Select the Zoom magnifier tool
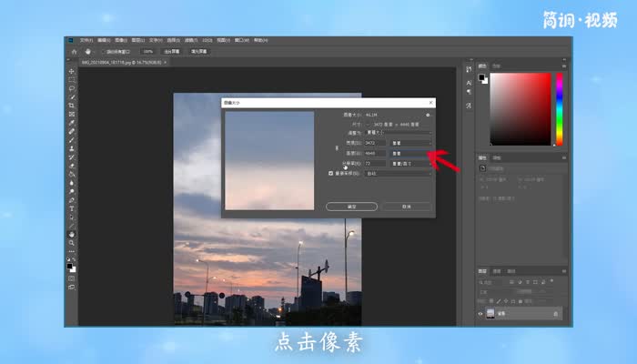This screenshot has height=364, width=637. [x=72, y=242]
